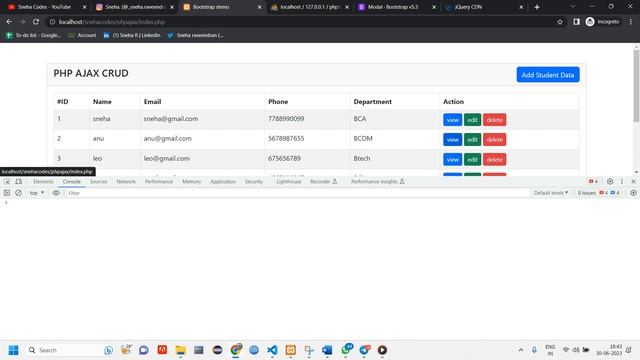The height and width of the screenshot is (360, 640).
Task: Open Visual Studio Code from the taskbar
Action: point(272,350)
